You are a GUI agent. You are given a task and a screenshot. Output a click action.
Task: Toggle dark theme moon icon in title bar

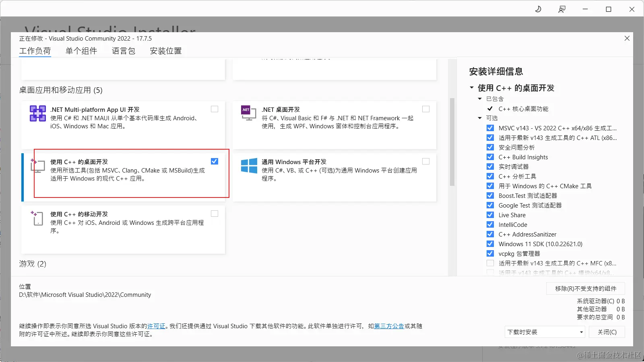[x=538, y=9]
